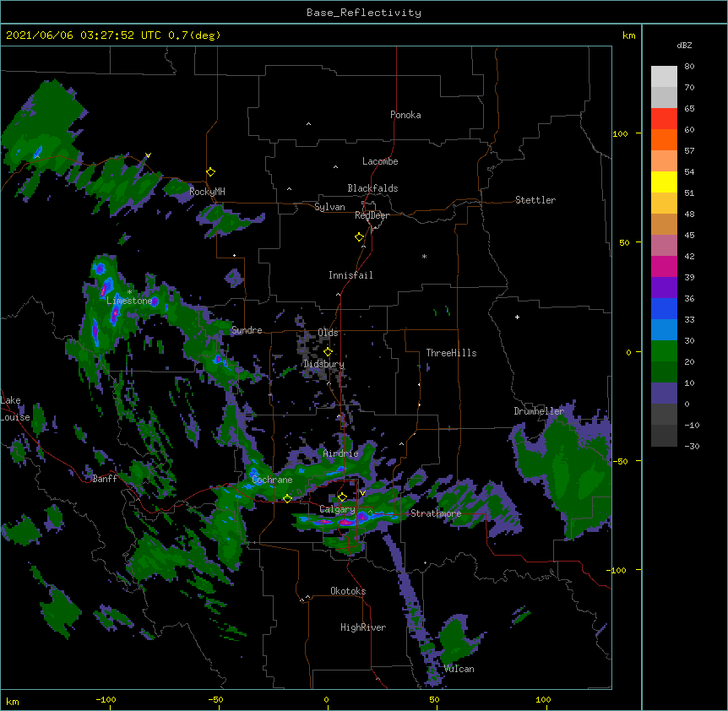Click the dBZ legend heading
728x711 pixels.
[x=684, y=45]
